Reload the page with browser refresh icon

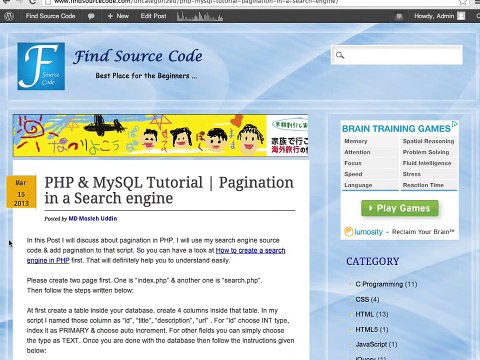[x=32, y=2]
